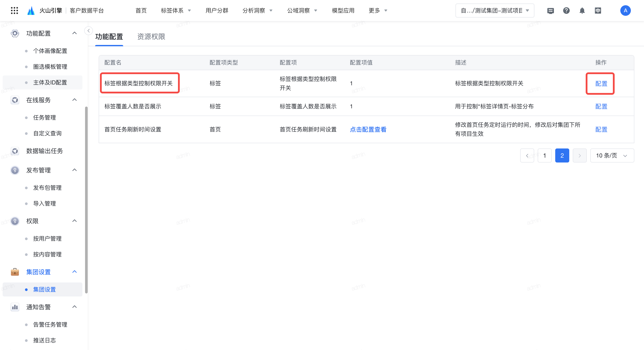The width and height of the screenshot is (644, 350).
Task: Go to 模型应用 in top navigation
Action: tap(343, 11)
